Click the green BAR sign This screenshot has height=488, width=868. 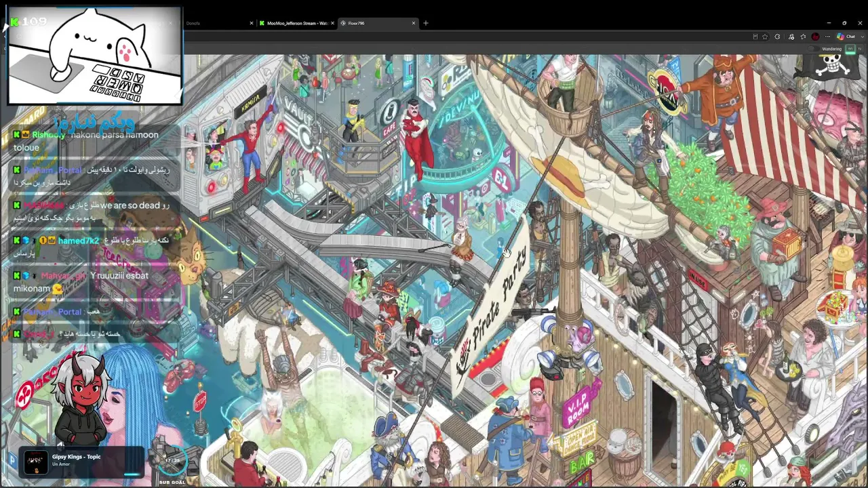pyautogui.click(x=582, y=463)
